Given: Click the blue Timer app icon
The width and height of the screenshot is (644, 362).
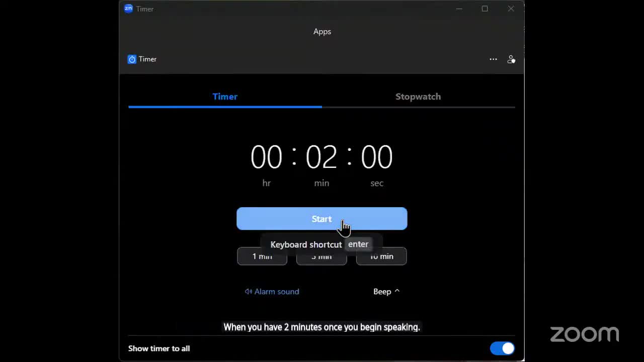Looking at the screenshot, I should (132, 59).
